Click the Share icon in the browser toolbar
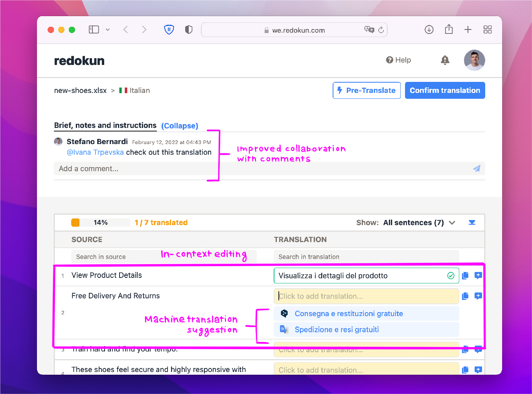Screen dimensions: 532x394 point(449,30)
